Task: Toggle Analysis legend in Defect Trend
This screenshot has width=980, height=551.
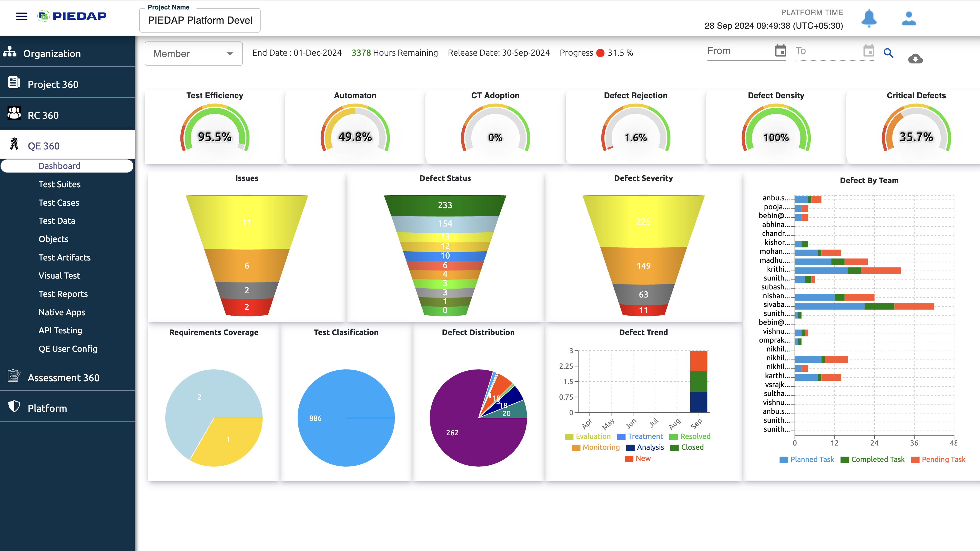Action: pos(645,447)
